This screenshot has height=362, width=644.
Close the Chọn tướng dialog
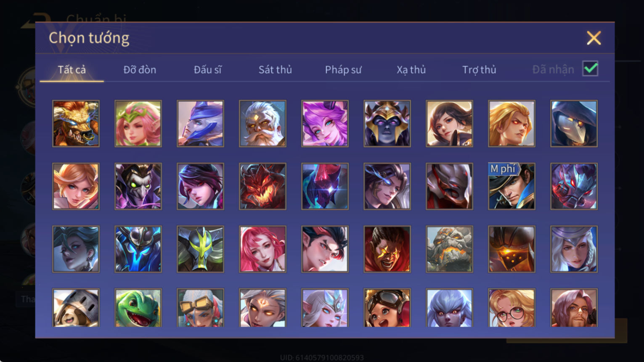[594, 38]
